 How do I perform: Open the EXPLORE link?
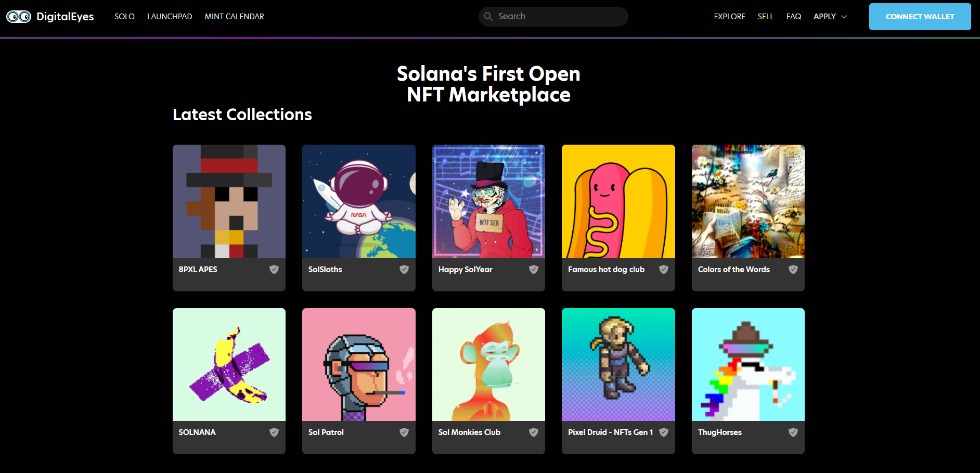pos(729,17)
